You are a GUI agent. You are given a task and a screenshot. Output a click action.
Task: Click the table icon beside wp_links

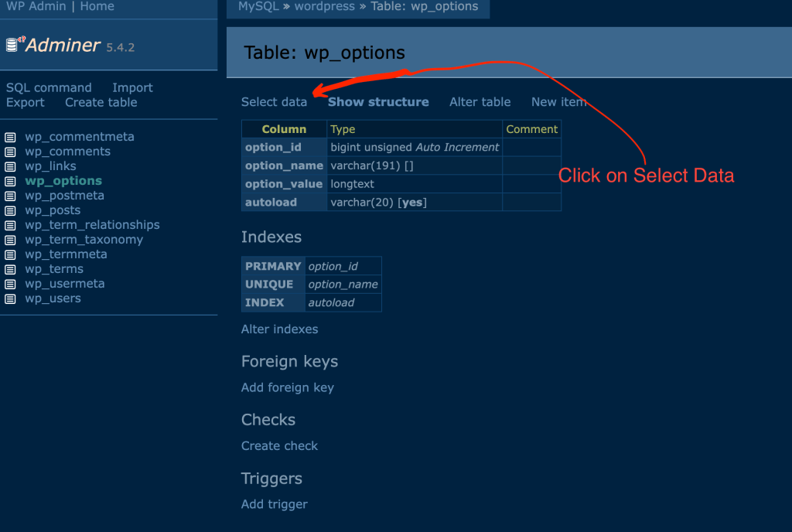11,165
